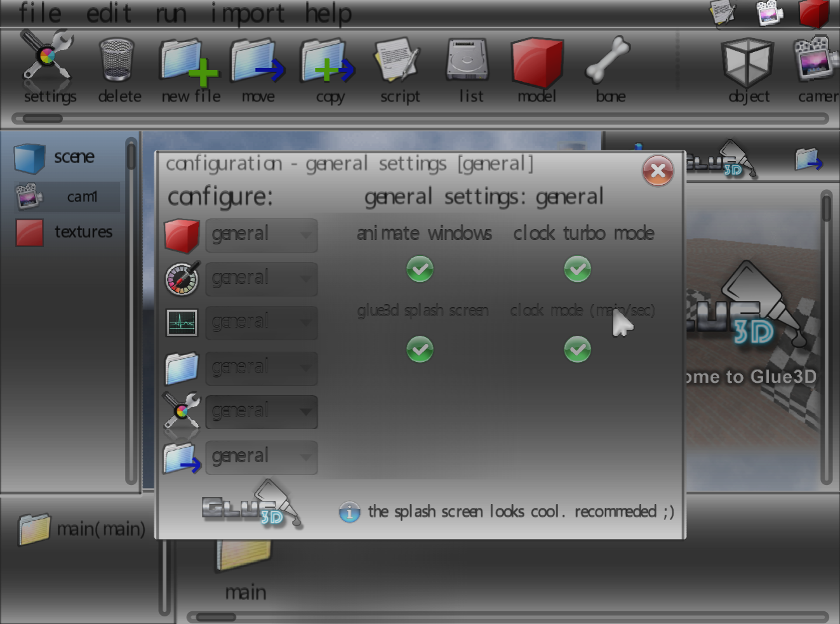840x624 pixels.
Task: Click the delete trash can tool
Action: 119,69
